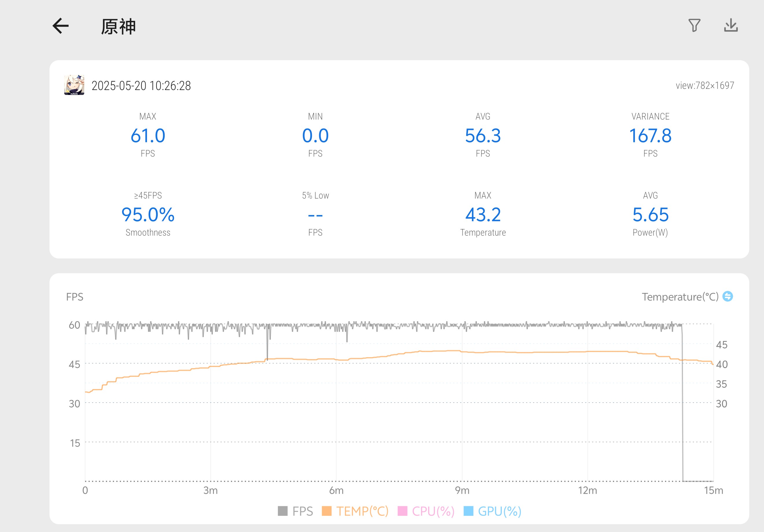Click the VARIANCE 167.8 value
This screenshot has height=532, width=764.
point(650,135)
